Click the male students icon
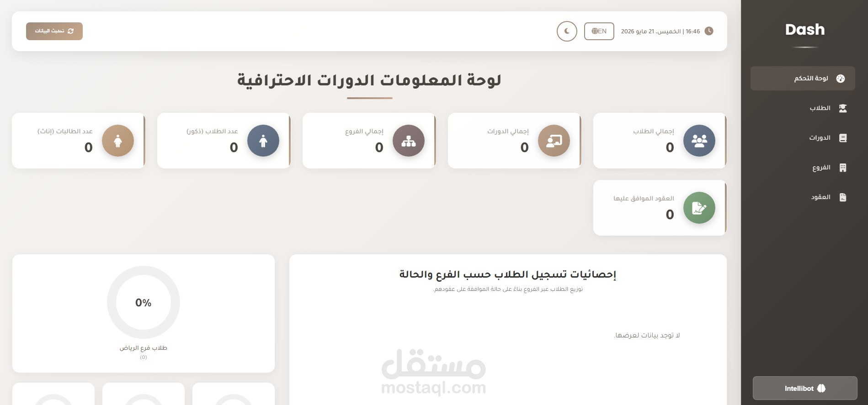This screenshot has height=405, width=868. pos(263,141)
